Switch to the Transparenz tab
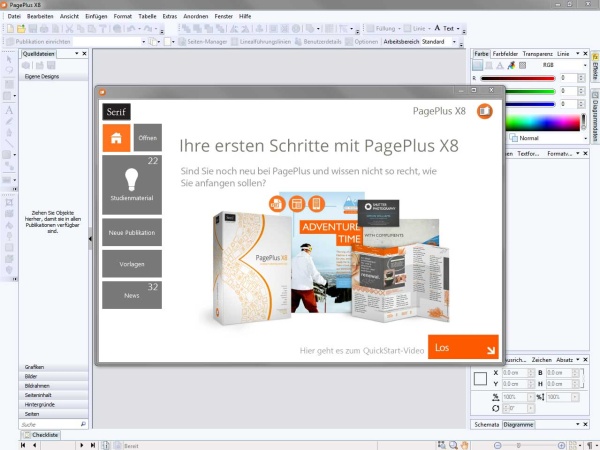 pos(538,54)
